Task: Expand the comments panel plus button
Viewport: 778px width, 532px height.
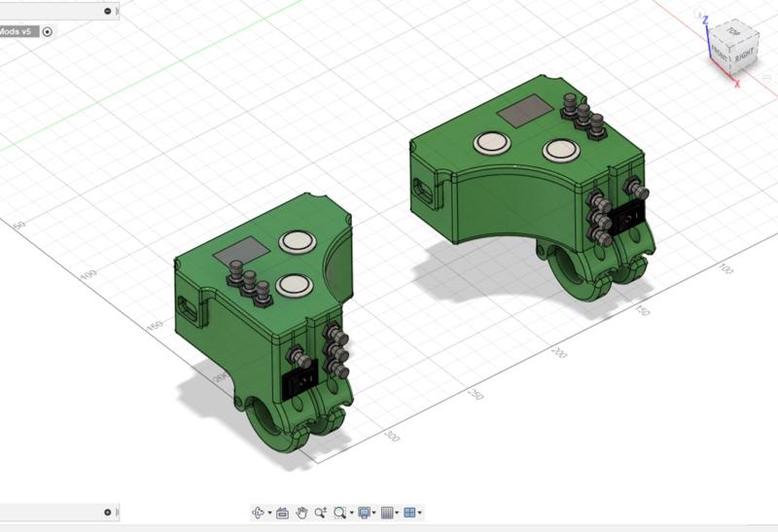Action: click(108, 513)
